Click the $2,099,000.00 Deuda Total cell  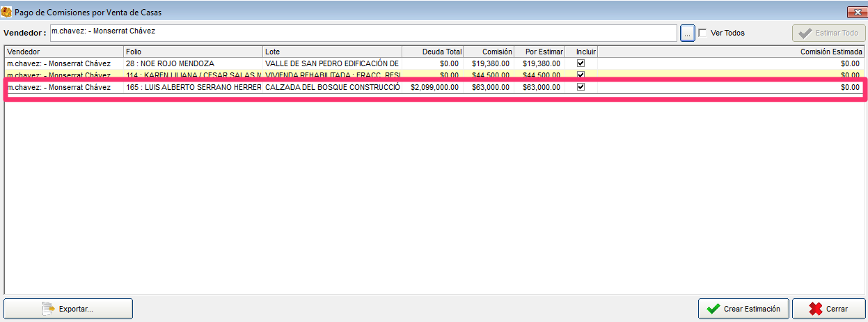tap(434, 88)
